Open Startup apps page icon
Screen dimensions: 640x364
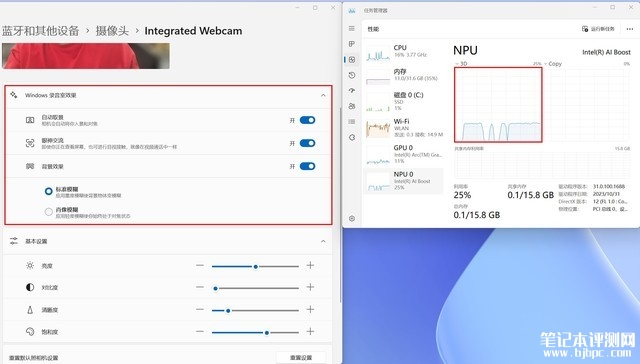tap(352, 91)
